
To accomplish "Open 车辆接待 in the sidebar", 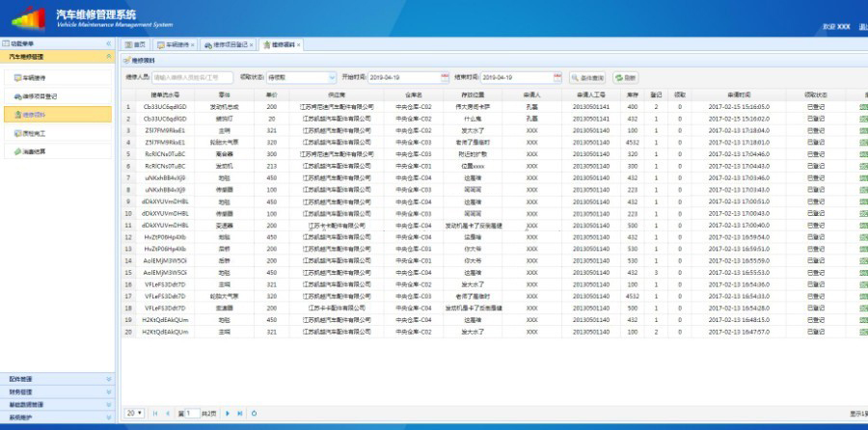I will [35, 77].
